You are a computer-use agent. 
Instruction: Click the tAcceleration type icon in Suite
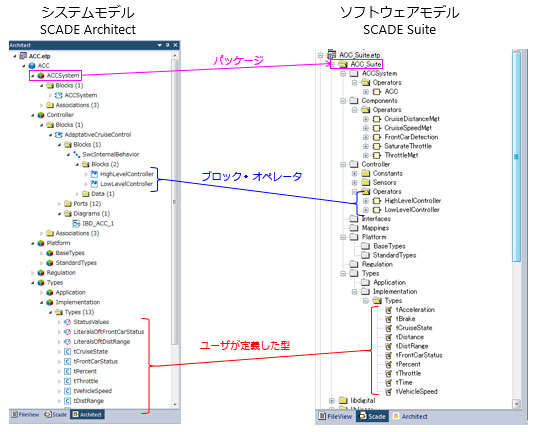pos(388,310)
